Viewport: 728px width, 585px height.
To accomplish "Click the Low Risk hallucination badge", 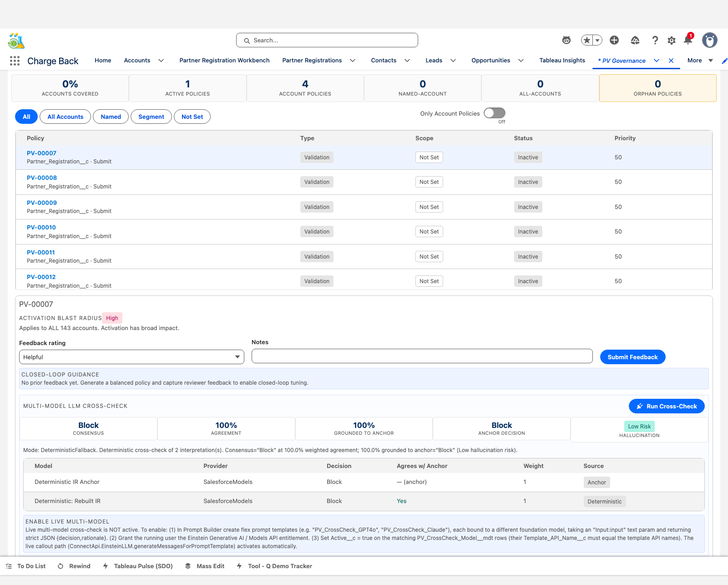I will point(639,427).
